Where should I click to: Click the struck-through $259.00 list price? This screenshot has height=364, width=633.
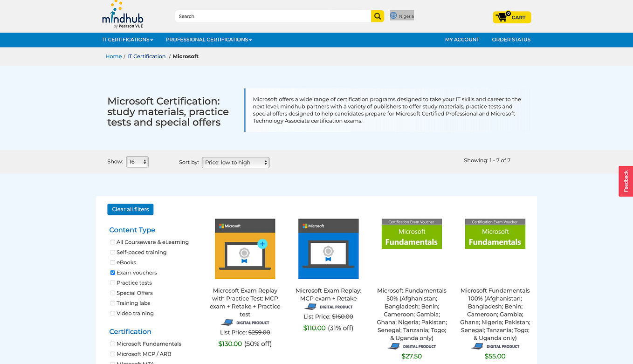pos(259,332)
